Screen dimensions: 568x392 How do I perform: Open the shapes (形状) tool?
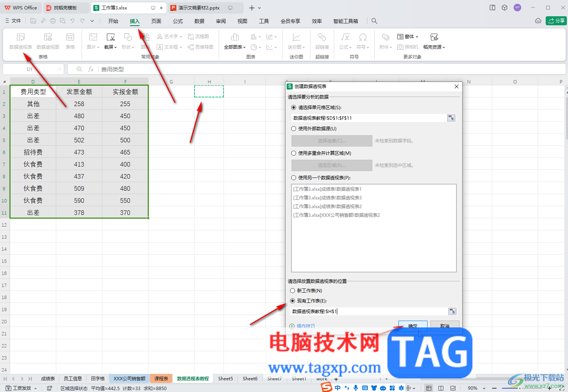[x=128, y=41]
